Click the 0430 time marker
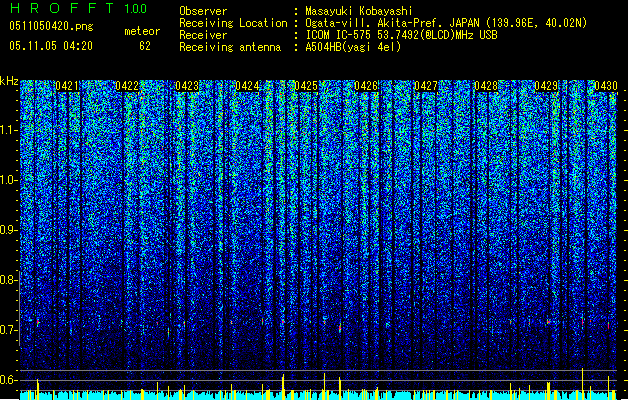 pos(606,86)
